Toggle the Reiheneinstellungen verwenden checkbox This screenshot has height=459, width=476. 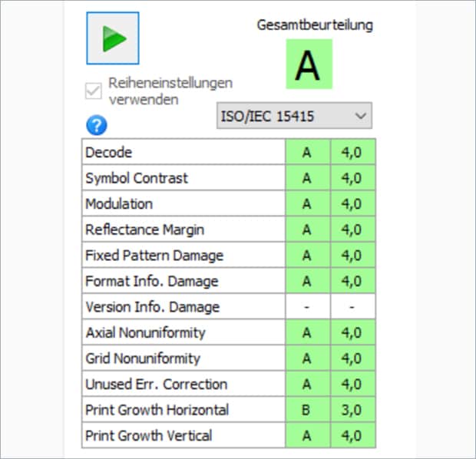(94, 91)
